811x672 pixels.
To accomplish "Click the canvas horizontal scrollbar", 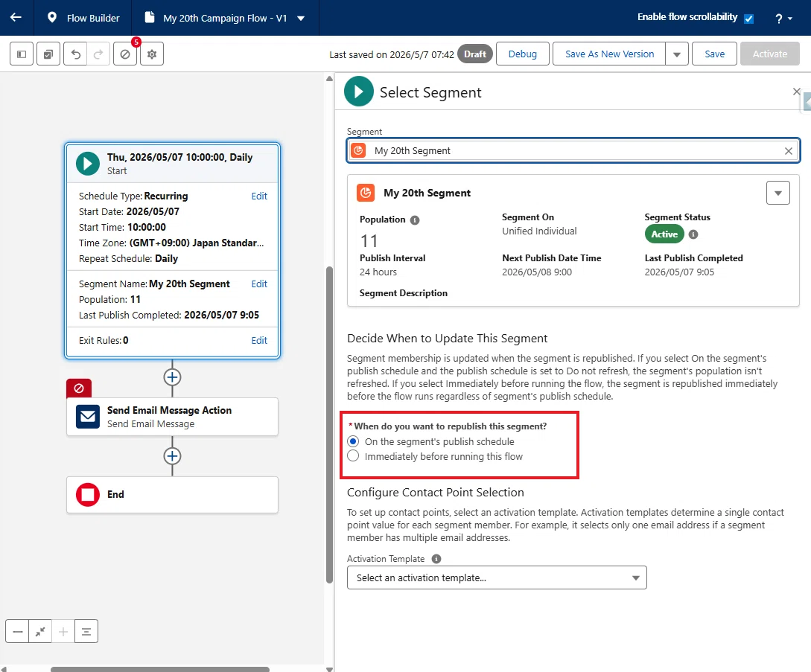I will coord(160,669).
